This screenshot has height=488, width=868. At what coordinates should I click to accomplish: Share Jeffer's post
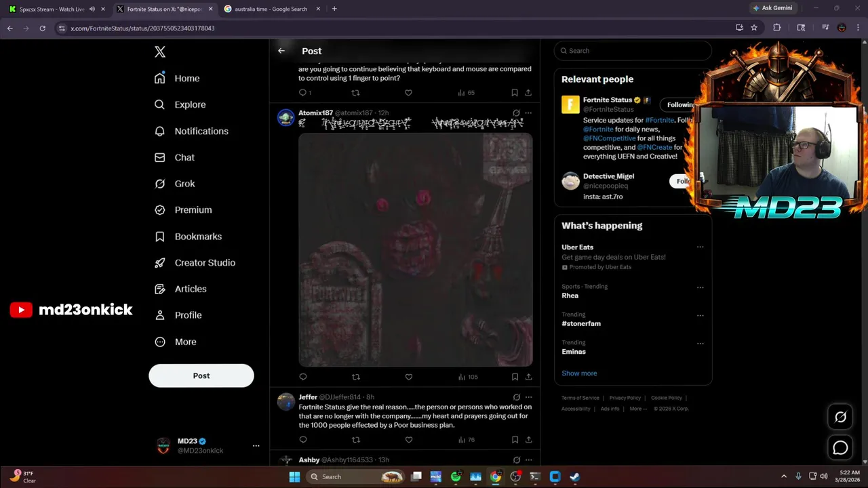coord(528,440)
